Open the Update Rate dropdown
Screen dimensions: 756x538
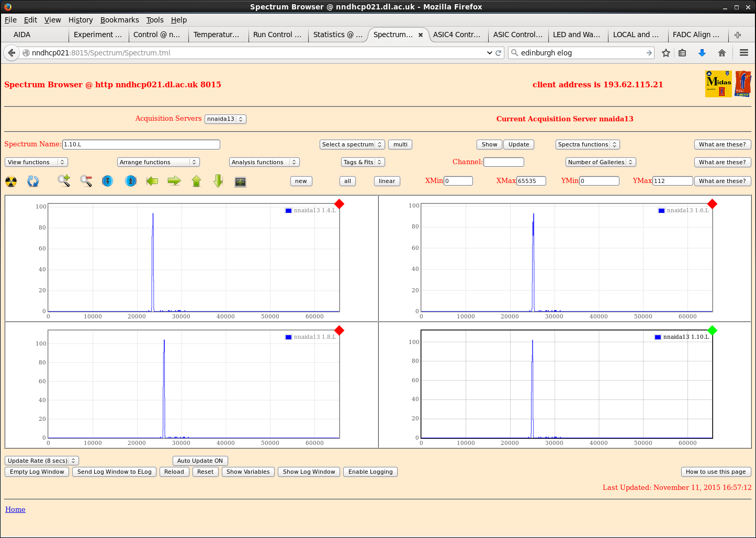click(41, 461)
